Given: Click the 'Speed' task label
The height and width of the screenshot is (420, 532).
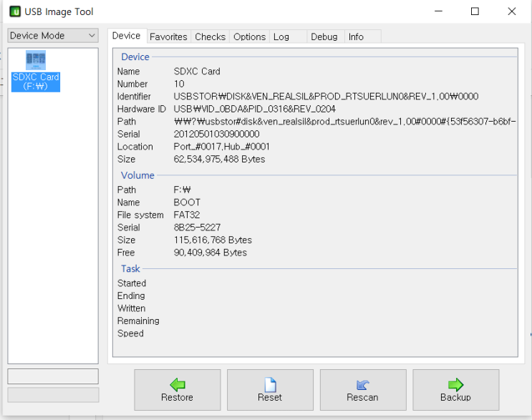Looking at the screenshot, I should [x=130, y=333].
